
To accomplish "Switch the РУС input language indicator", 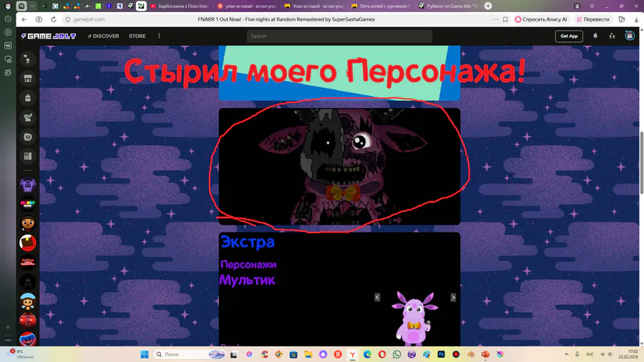I will coord(590,354).
